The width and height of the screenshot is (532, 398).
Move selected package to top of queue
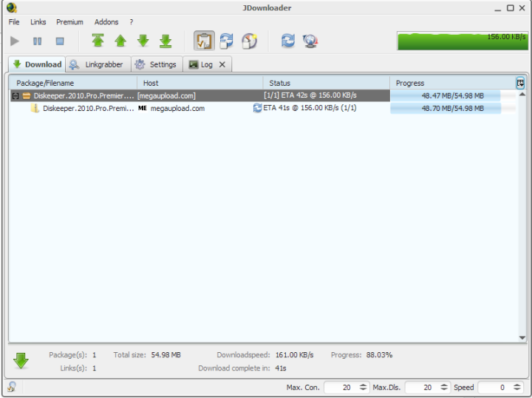(98, 41)
